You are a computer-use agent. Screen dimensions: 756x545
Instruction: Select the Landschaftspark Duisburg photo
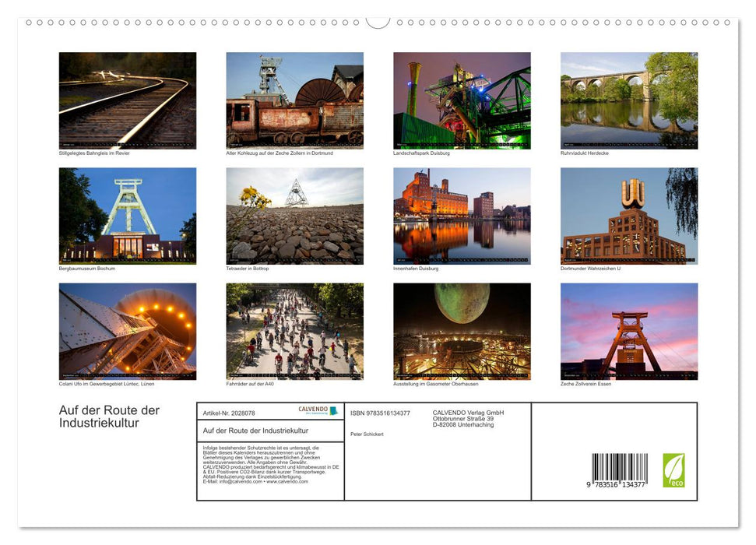[461, 100]
